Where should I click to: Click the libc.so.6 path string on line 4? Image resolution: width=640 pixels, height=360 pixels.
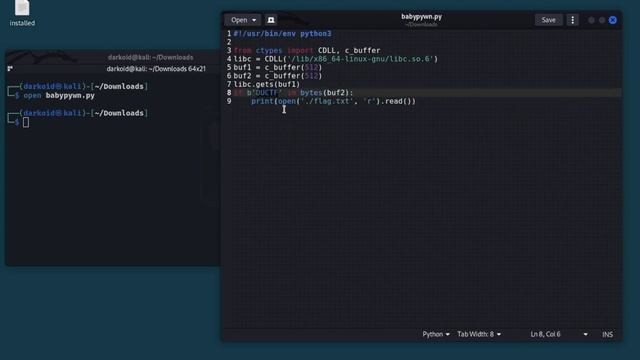(360, 59)
